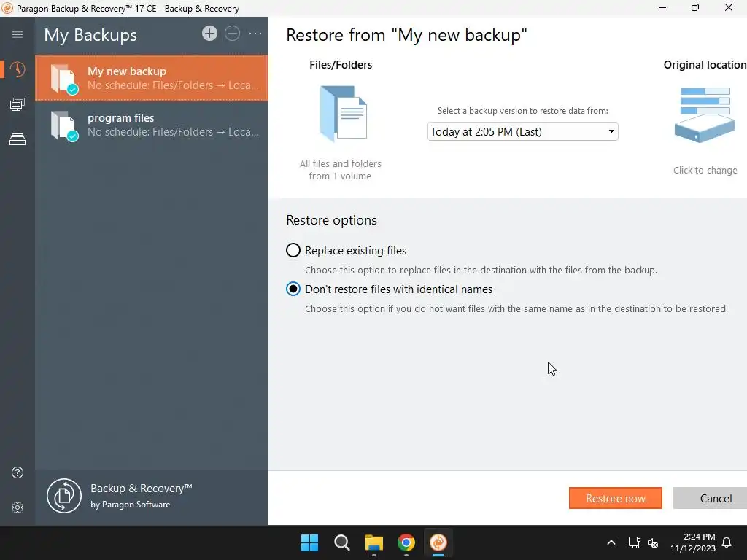The height and width of the screenshot is (560, 747).
Task: Click 'by Paragon Software' text
Action: tap(130, 505)
